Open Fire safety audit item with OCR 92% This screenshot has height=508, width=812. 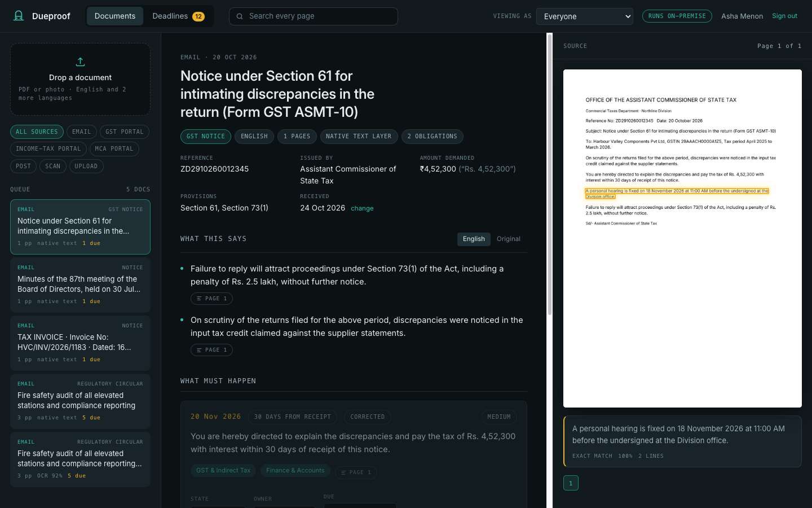pyautogui.click(x=80, y=459)
